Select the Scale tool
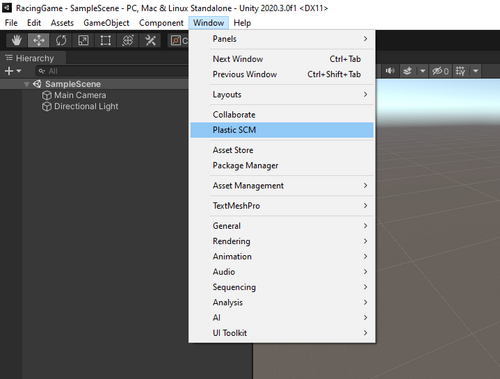 (83, 40)
